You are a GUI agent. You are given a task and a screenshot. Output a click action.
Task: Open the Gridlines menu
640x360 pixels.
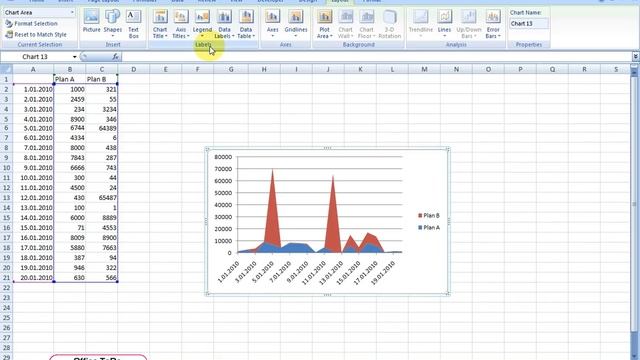click(296, 24)
